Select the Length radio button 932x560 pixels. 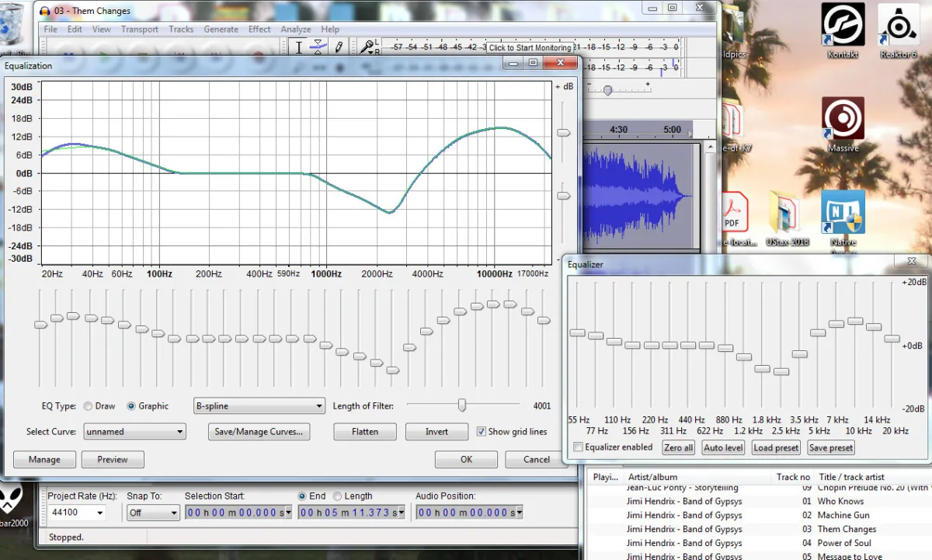coord(337,496)
